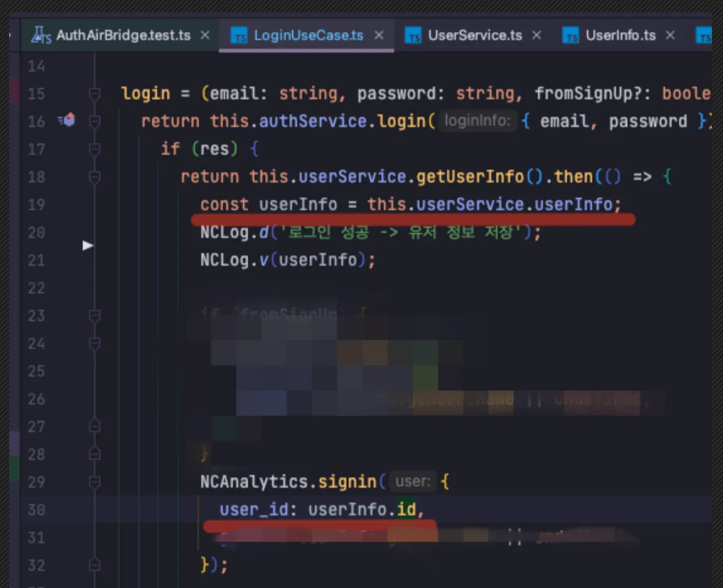Collapse the if (res) block at line 17
The width and height of the screenshot is (723, 588).
pos(94,149)
